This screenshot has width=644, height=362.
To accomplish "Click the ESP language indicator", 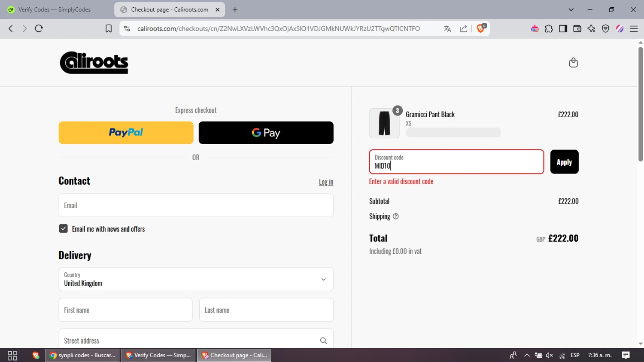I will coord(575,355).
